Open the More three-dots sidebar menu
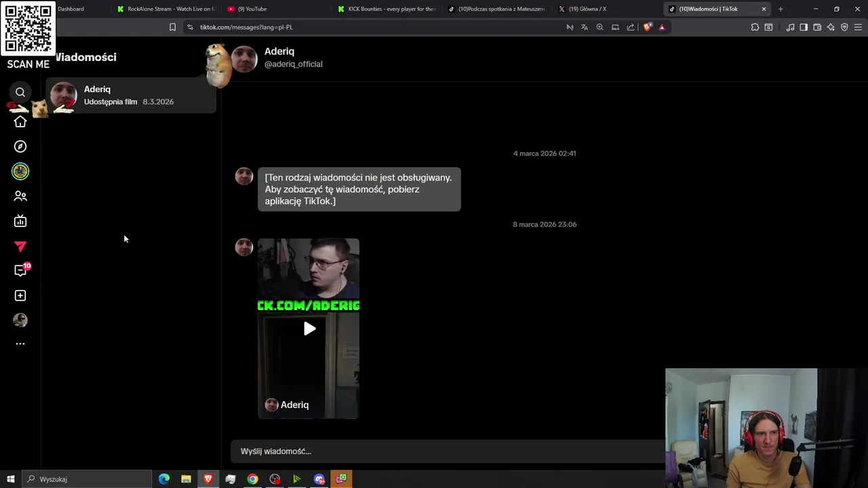Image resolution: width=868 pixels, height=488 pixels. tap(20, 344)
